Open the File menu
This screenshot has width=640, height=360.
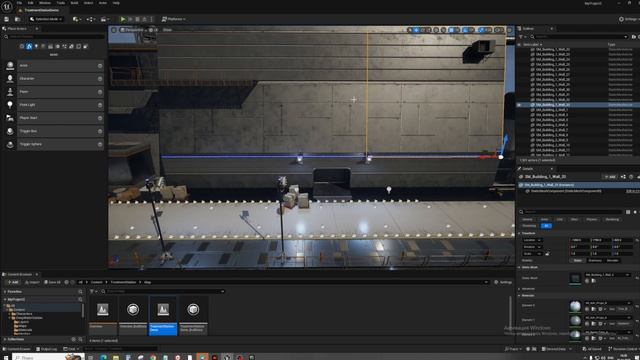[19, 3]
